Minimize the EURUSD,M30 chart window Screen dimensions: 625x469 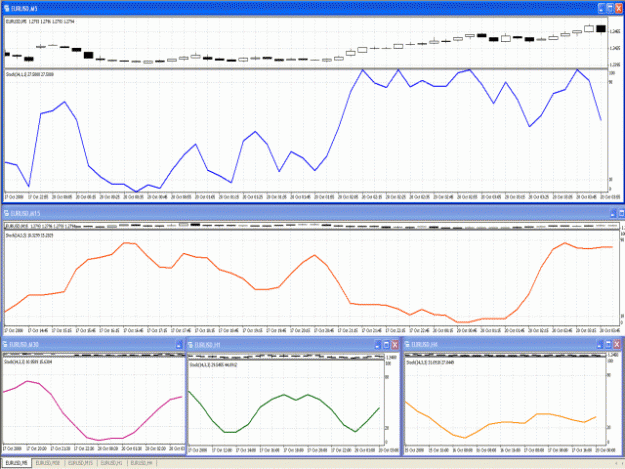pyautogui.click(x=179, y=345)
